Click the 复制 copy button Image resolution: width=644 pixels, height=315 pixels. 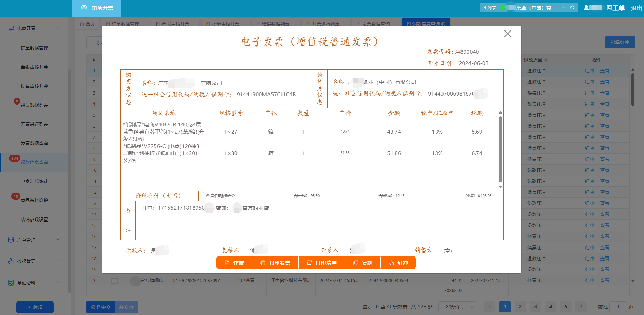coord(363,263)
